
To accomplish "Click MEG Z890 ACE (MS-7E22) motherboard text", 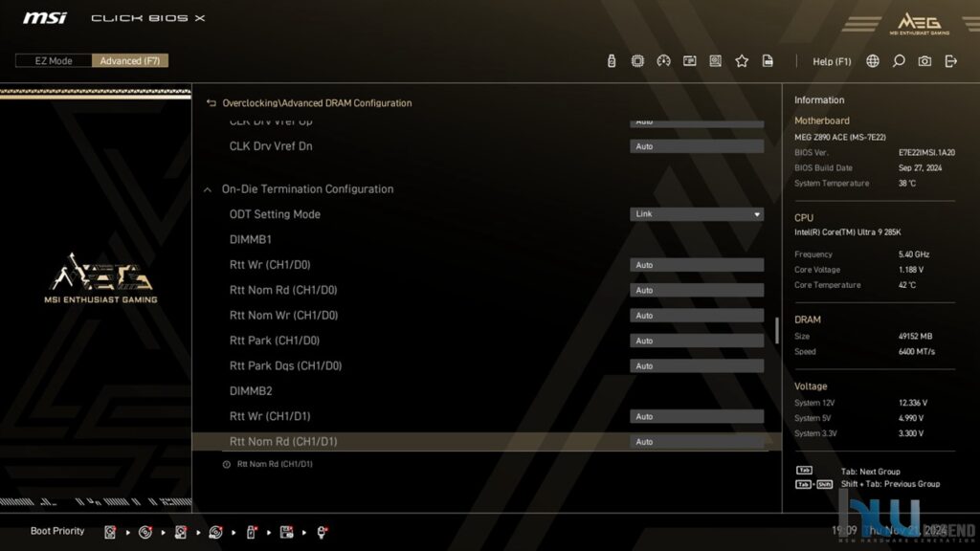I will 840,138.
